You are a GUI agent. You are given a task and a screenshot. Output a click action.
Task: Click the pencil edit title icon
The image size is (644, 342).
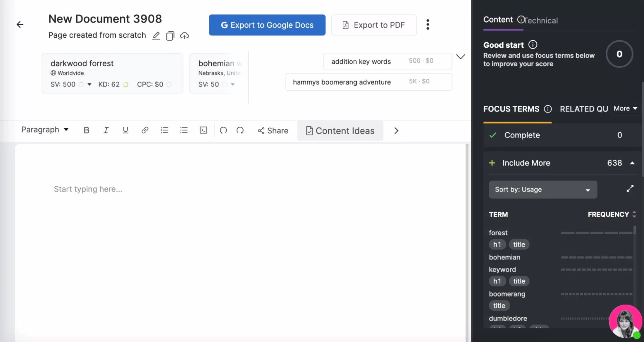point(156,35)
